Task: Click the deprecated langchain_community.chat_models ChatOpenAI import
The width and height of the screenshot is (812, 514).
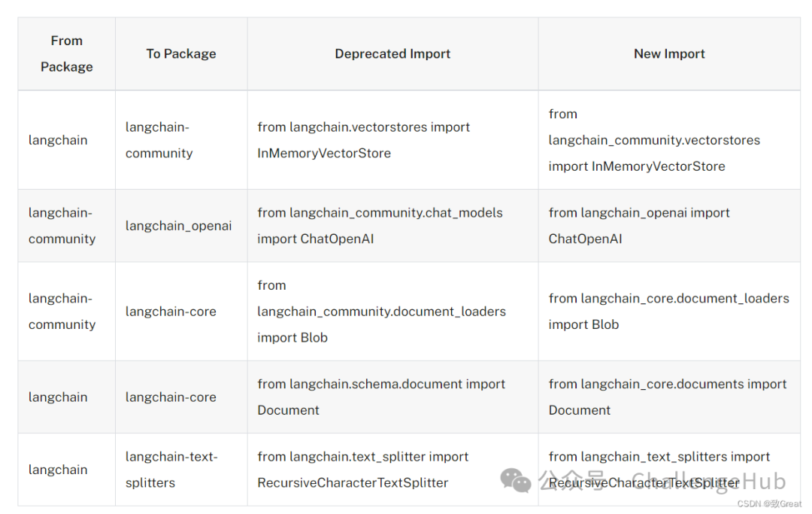Action: 380,226
